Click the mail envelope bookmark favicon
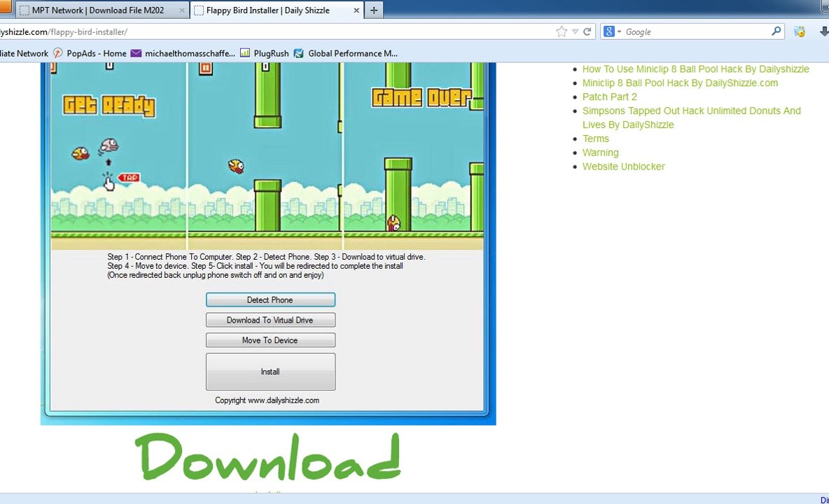The height and width of the screenshot is (504, 829). 136,53
